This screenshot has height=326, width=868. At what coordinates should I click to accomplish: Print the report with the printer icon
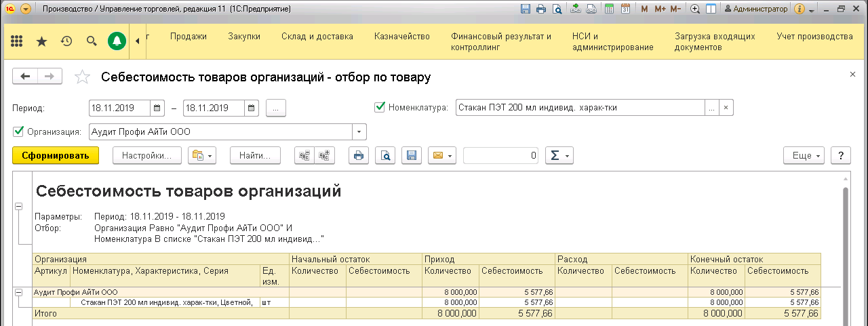[359, 156]
